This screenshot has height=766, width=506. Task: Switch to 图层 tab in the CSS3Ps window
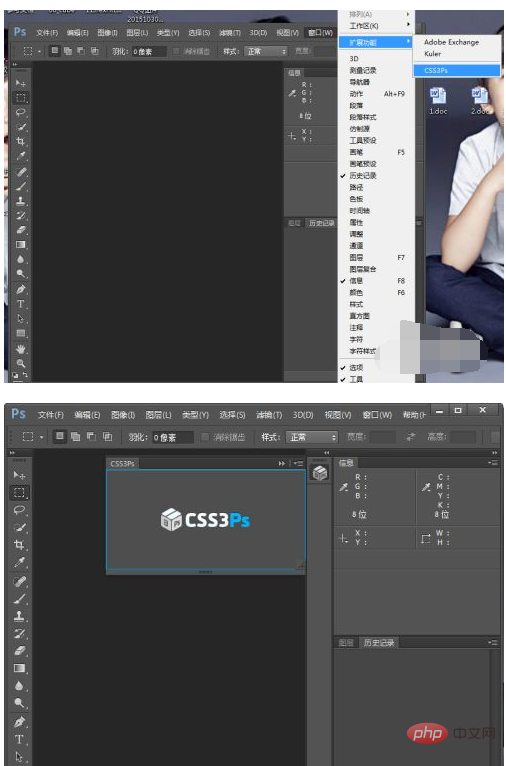click(346, 643)
